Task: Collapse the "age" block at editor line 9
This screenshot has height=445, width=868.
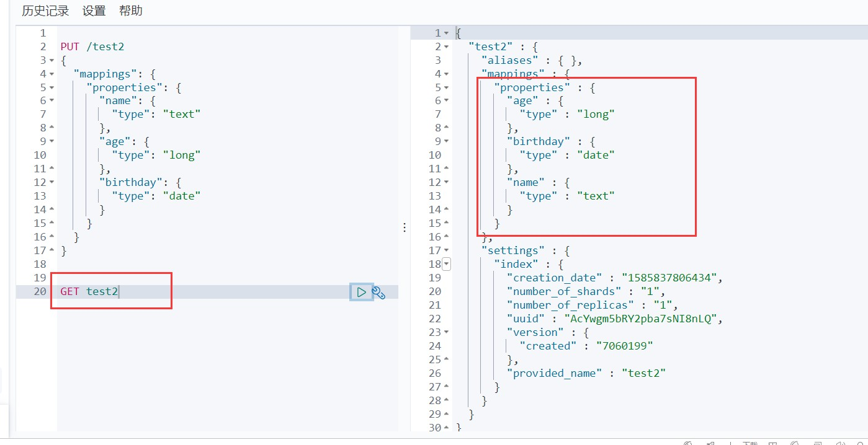Action: tap(51, 141)
